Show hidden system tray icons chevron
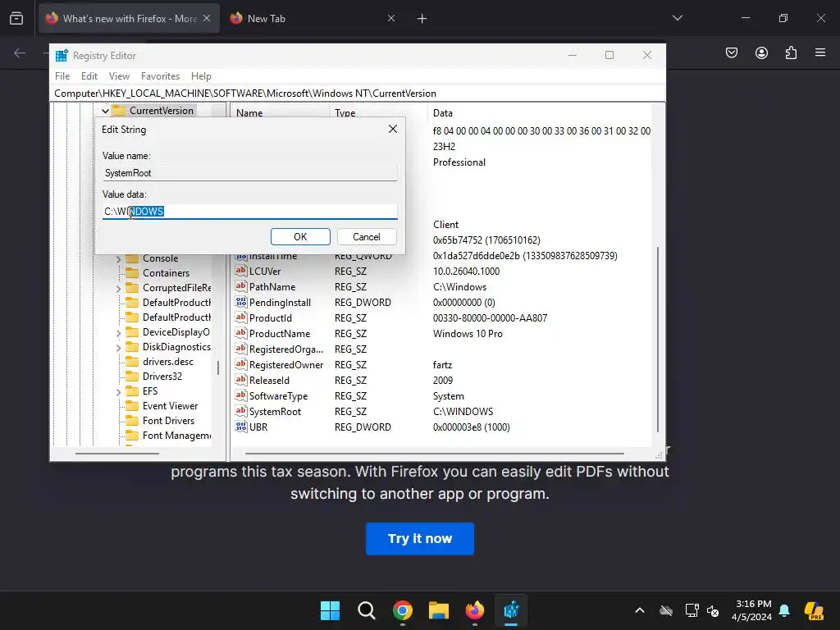The height and width of the screenshot is (630, 840). (x=640, y=610)
